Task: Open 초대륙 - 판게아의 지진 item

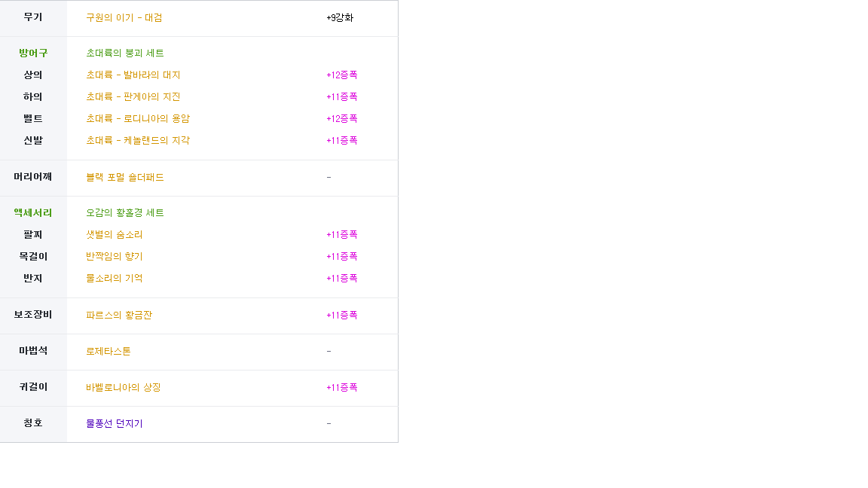Action: click(x=133, y=97)
